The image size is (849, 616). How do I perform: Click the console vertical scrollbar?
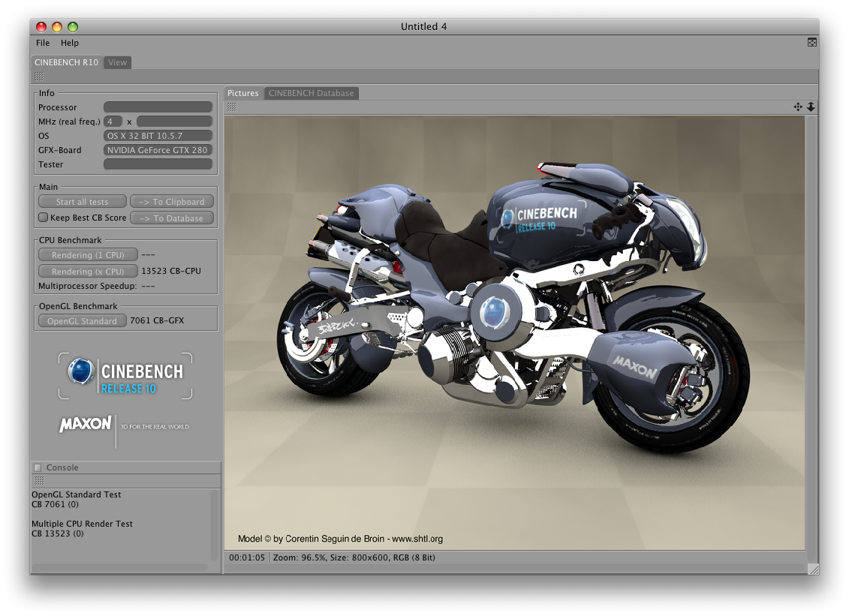pyautogui.click(x=215, y=526)
